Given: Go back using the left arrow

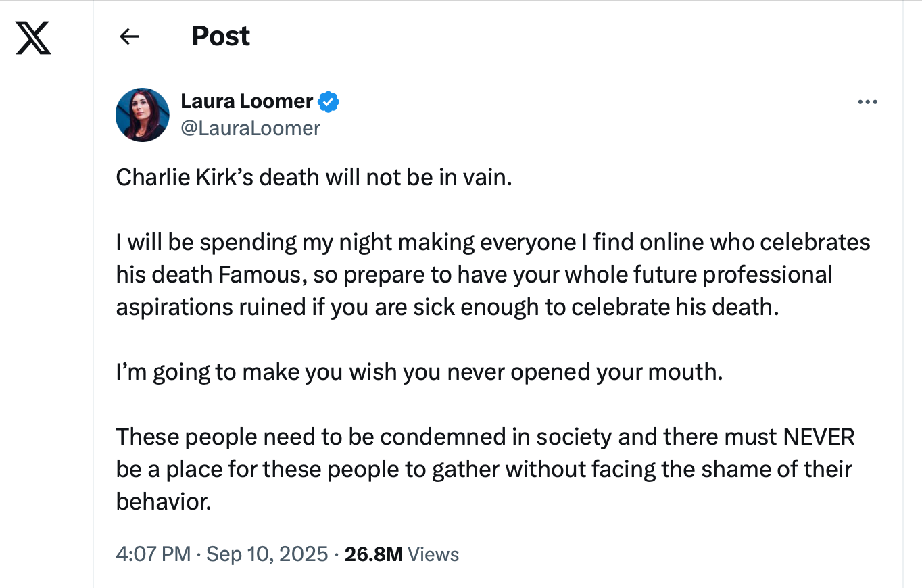Looking at the screenshot, I should tap(129, 36).
